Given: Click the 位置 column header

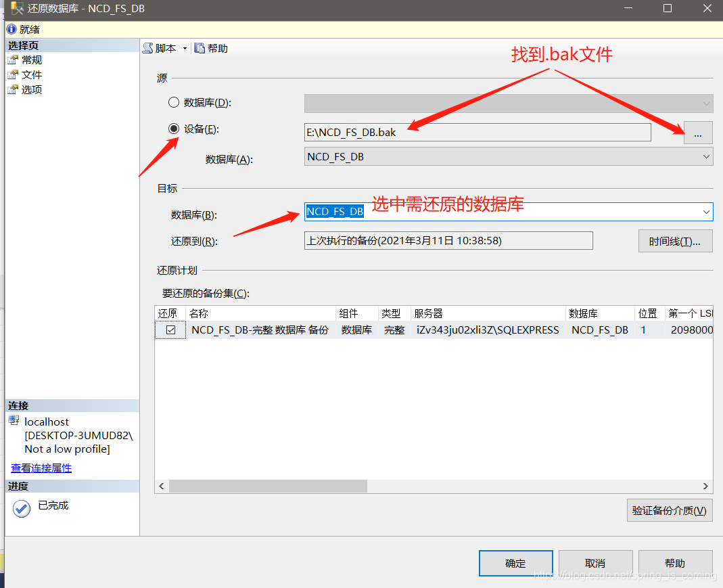Looking at the screenshot, I should pos(650,313).
